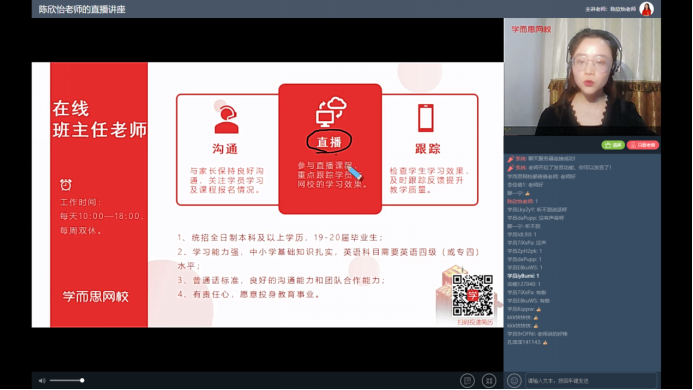Open the teacher avatar at top right
Image resolution: width=693 pixels, height=390 pixels.
647,9
